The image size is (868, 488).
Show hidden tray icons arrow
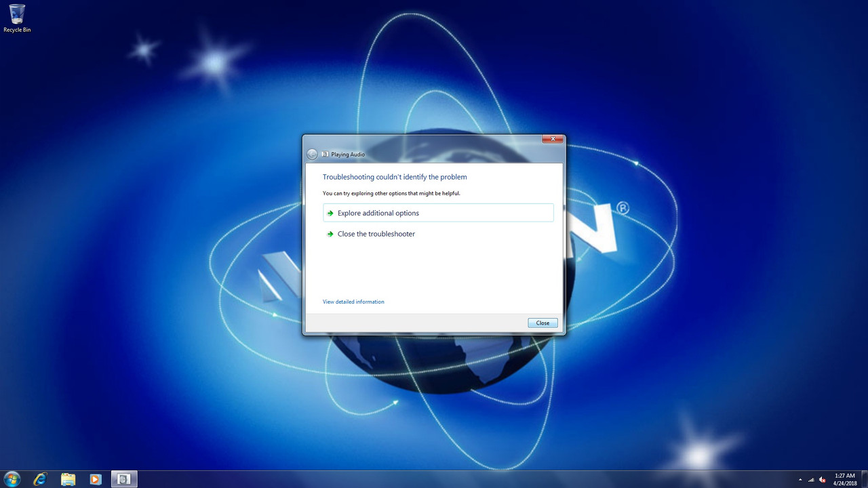[800, 479]
